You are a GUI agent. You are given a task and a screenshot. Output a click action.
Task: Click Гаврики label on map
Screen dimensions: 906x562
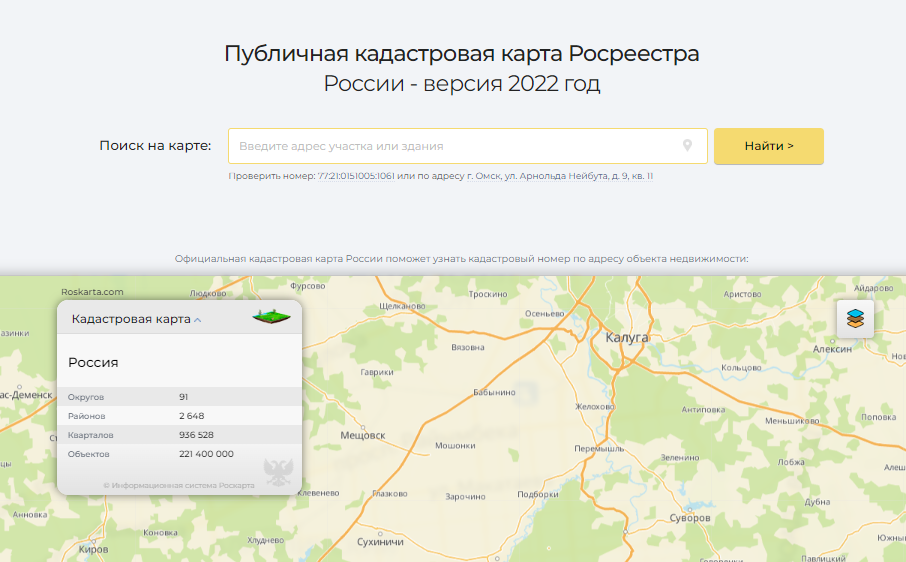[377, 373]
